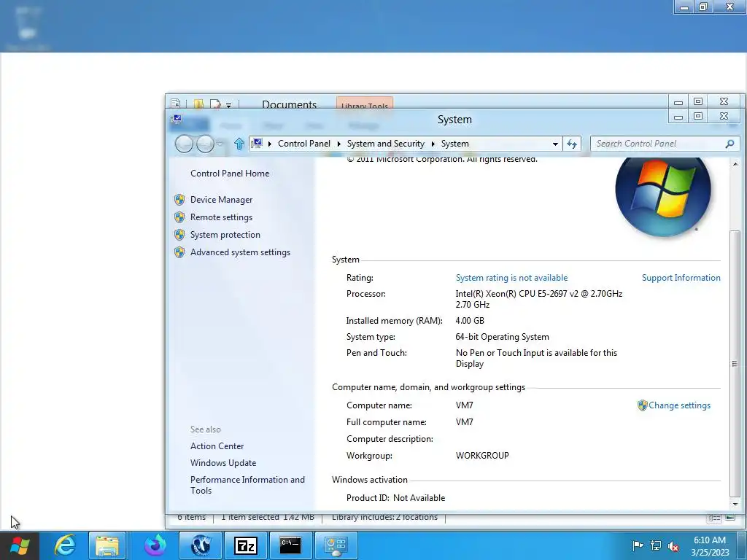Screen dimensions: 747x560
Task: Click the Remote settings shield icon
Action: point(179,217)
